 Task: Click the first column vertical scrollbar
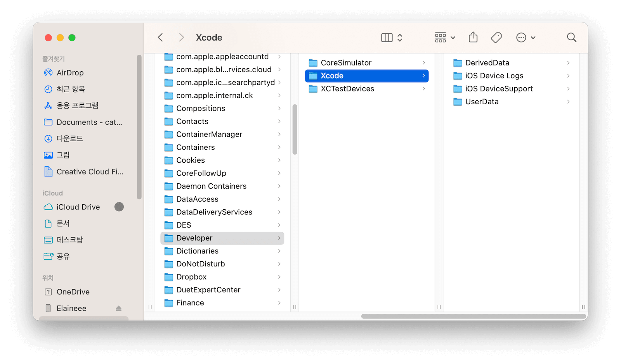[295, 129]
